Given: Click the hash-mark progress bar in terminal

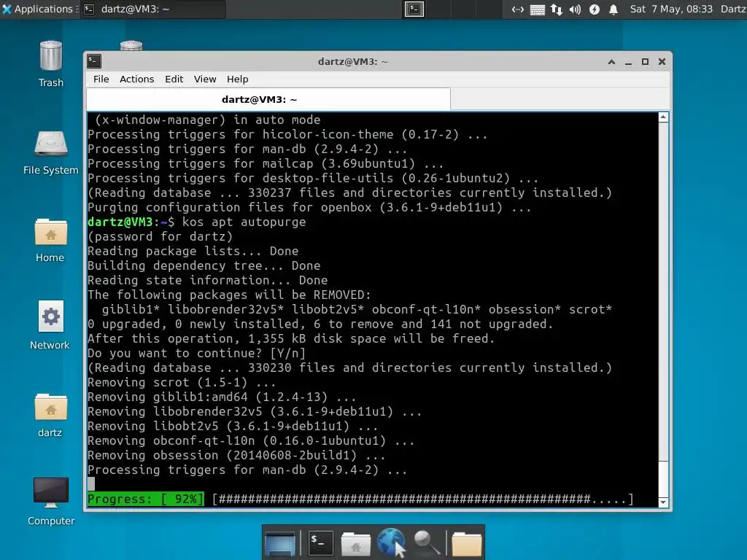Looking at the screenshot, I should 423,499.
